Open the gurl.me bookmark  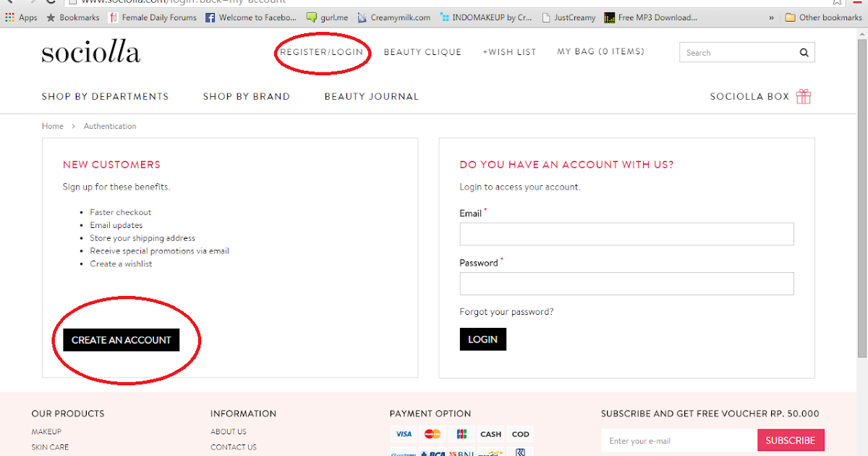[327, 17]
